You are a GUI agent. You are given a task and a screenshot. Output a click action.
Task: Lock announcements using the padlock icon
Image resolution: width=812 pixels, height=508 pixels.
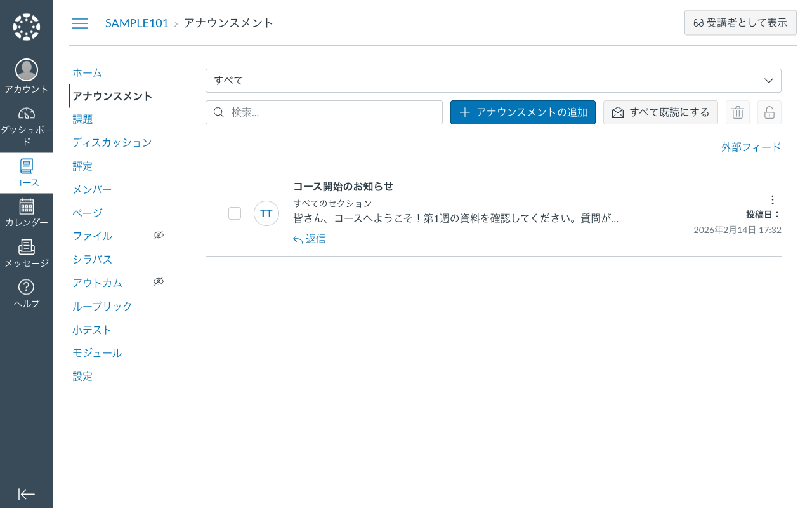(x=769, y=112)
